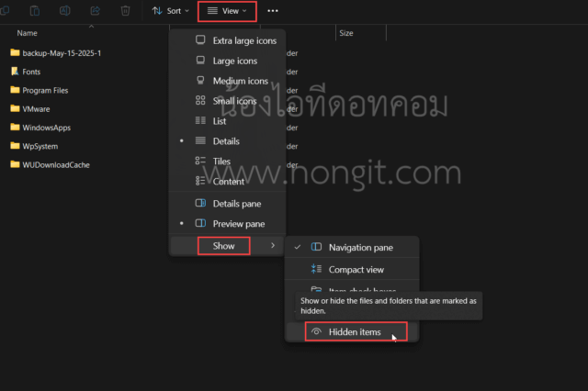Click the Delete trash icon
Screen dimensions: 588x391
(125, 10)
